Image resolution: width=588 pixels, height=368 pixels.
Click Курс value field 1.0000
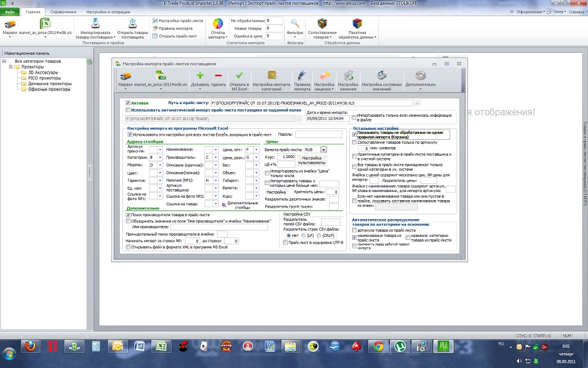coord(286,157)
